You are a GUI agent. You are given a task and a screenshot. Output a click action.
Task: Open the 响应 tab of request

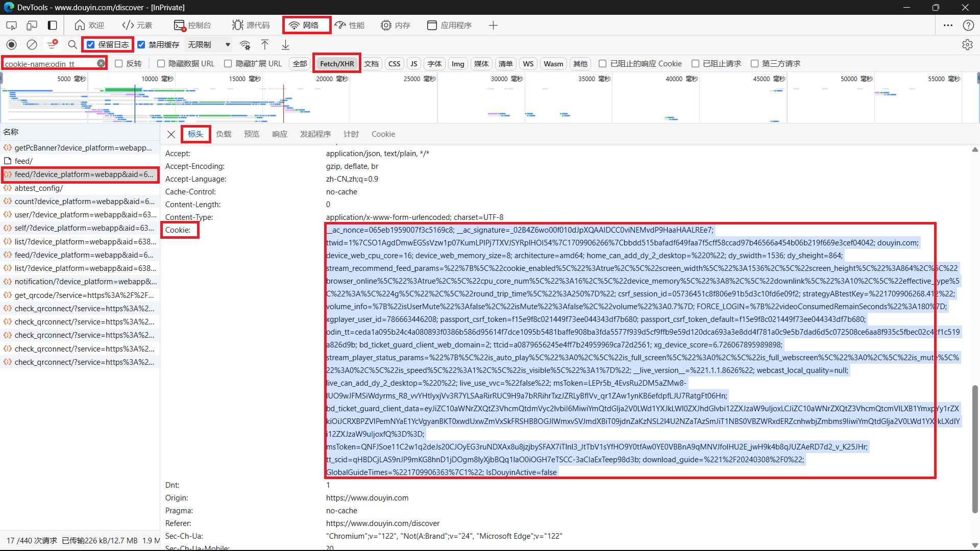[279, 134]
